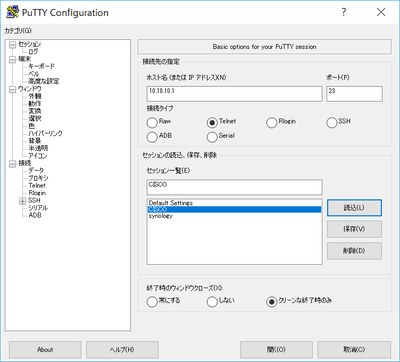The image size is (400, 362).
Task: Open 選択 settings in tree
Action: click(x=35, y=118)
